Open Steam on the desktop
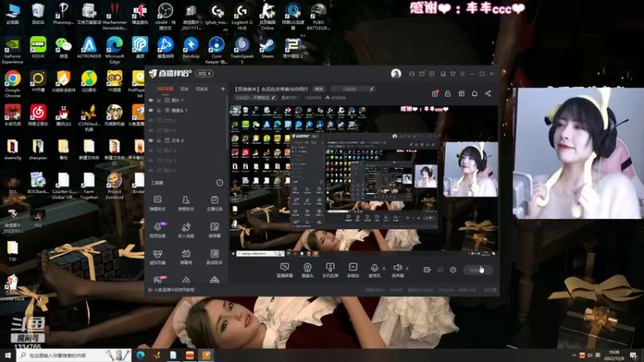Viewport: 644px width, 362px height. pos(267,48)
